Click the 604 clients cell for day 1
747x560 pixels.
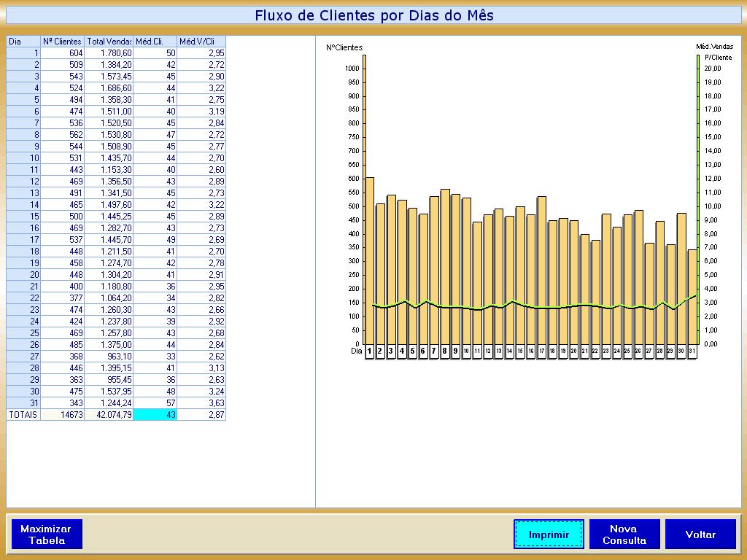[62, 53]
